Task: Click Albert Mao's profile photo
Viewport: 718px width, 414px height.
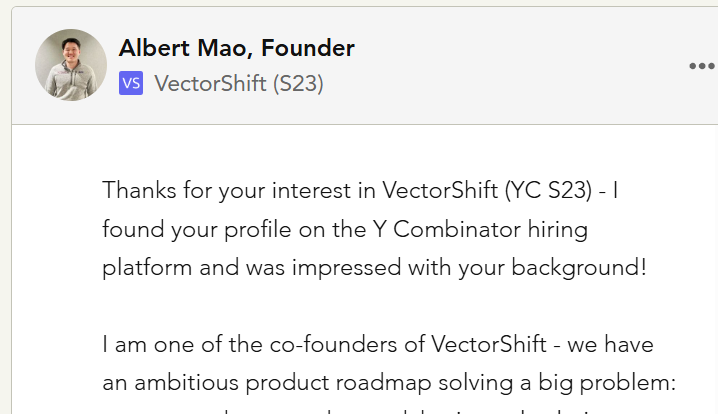Action: [x=71, y=65]
